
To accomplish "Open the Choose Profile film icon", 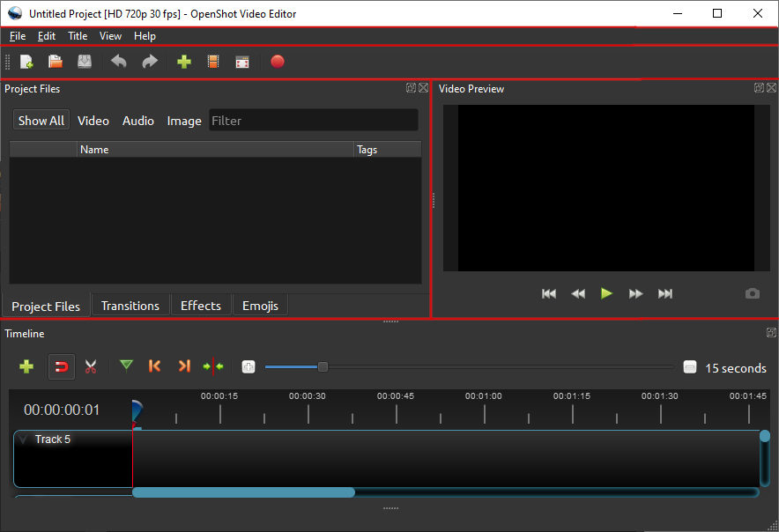I will tap(213, 62).
